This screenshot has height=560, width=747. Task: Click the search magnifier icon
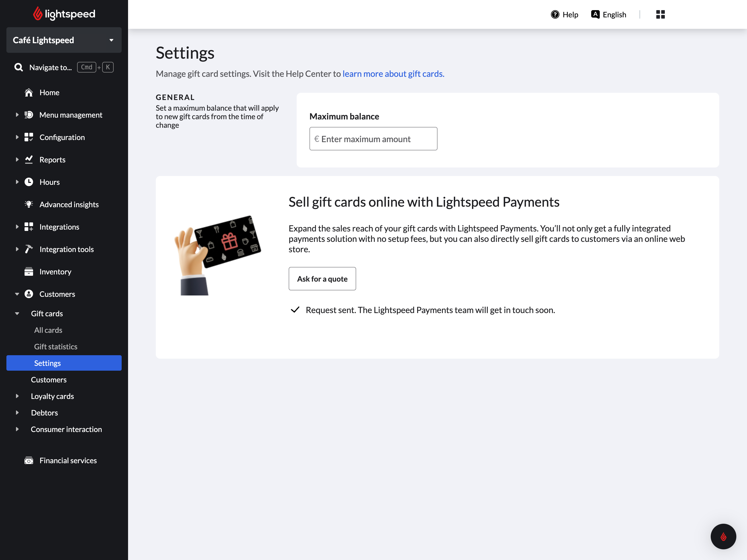tap(19, 67)
